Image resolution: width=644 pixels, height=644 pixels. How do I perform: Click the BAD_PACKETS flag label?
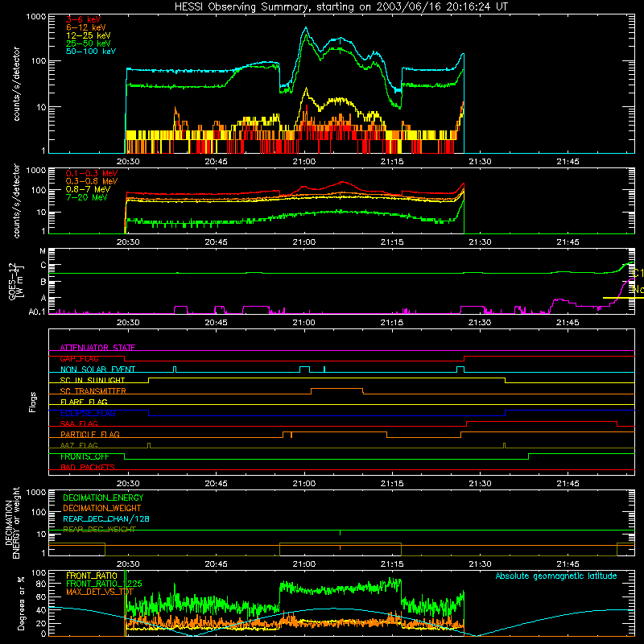click(87, 467)
